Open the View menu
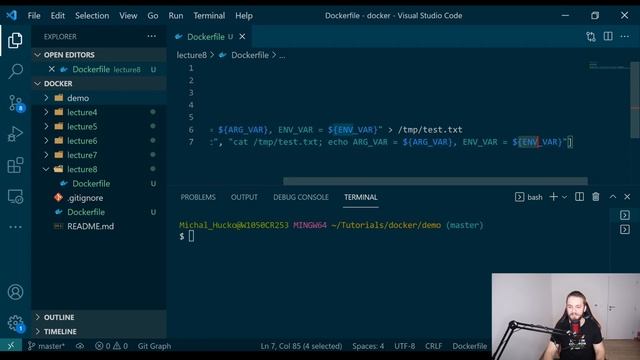This screenshot has width=640, height=360. click(128, 16)
